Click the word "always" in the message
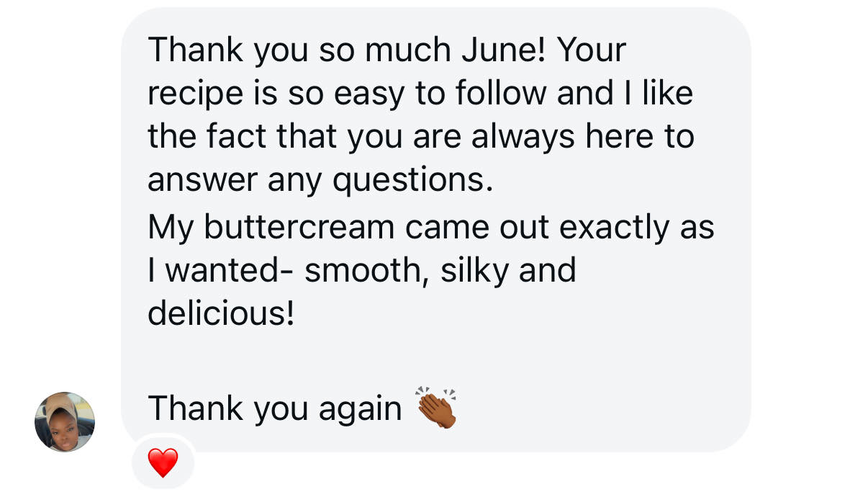This screenshot has width=868, height=497. pyautogui.click(x=523, y=137)
